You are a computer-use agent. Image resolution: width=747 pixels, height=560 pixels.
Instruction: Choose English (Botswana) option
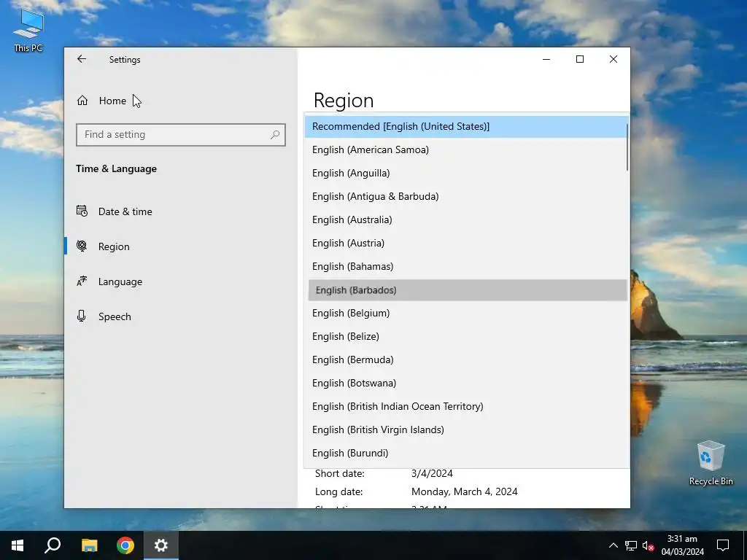[466, 384]
